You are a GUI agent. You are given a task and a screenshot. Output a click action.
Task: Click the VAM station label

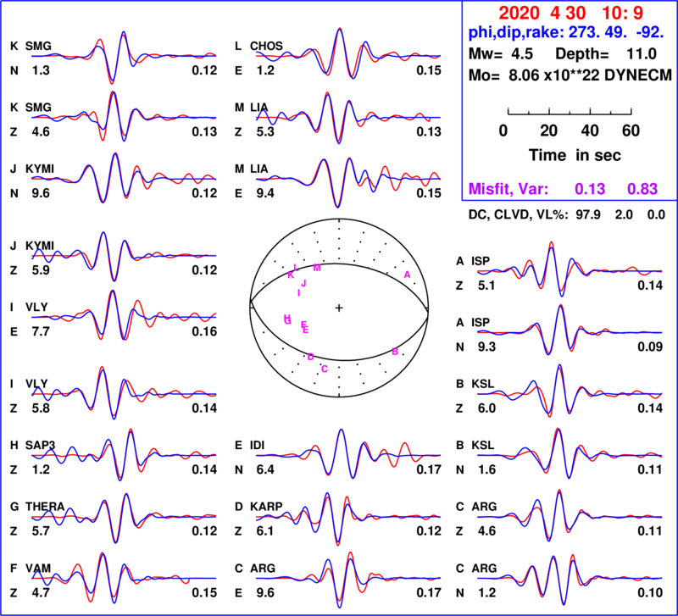click(x=38, y=568)
